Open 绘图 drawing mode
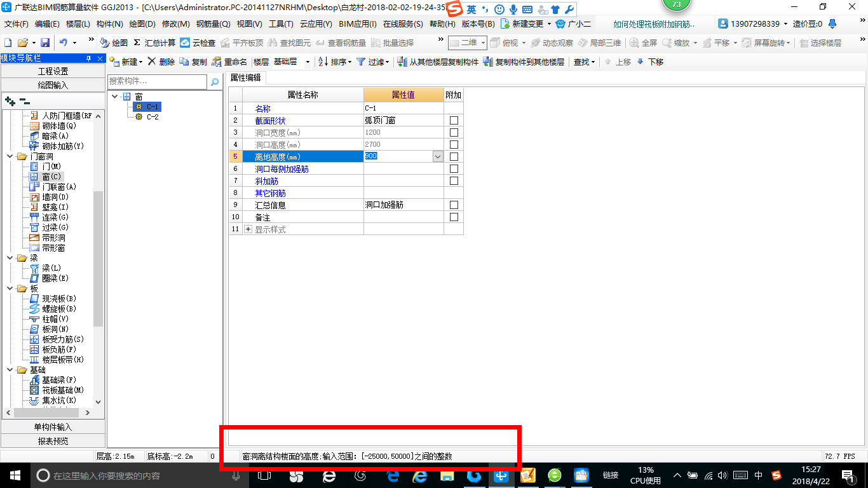Viewport: 868px width, 488px height. 114,43
